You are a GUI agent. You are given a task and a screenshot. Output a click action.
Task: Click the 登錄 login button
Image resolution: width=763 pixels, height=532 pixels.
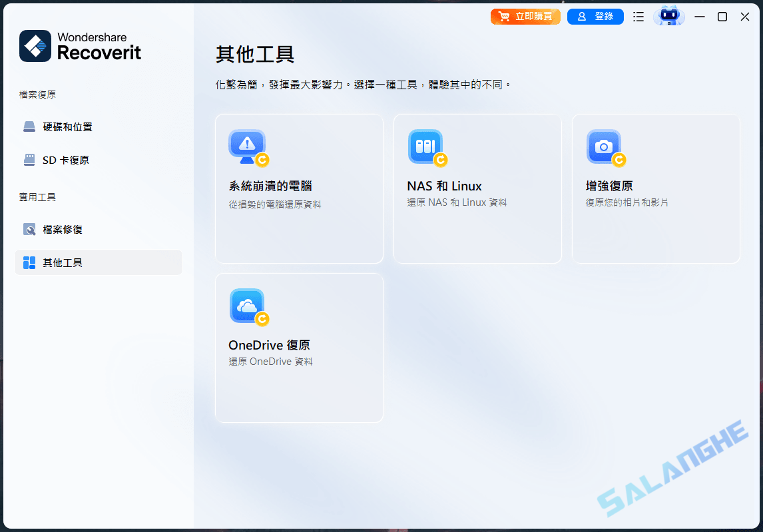coord(595,16)
